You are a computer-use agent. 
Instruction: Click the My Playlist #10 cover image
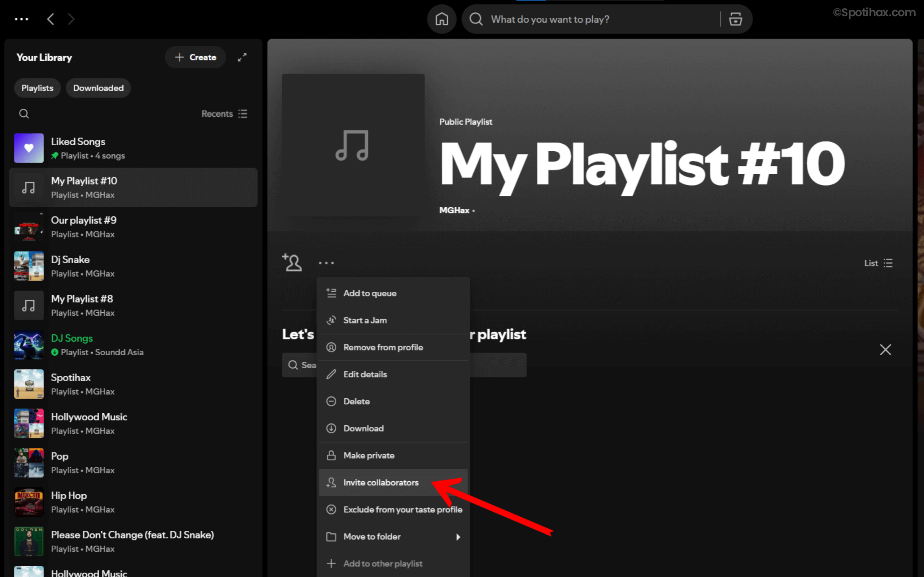tap(353, 145)
